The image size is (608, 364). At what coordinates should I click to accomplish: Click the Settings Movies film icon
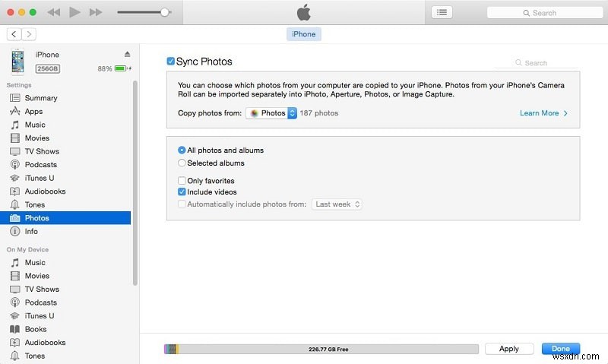pyautogui.click(x=14, y=138)
